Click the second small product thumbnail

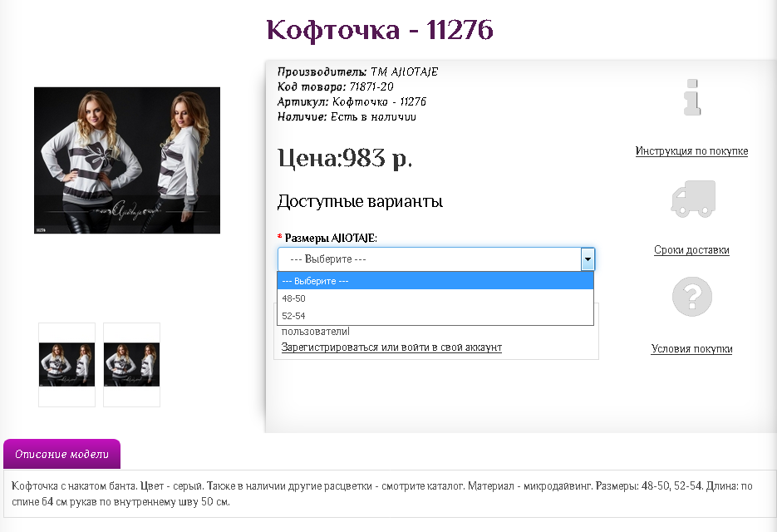(x=132, y=364)
